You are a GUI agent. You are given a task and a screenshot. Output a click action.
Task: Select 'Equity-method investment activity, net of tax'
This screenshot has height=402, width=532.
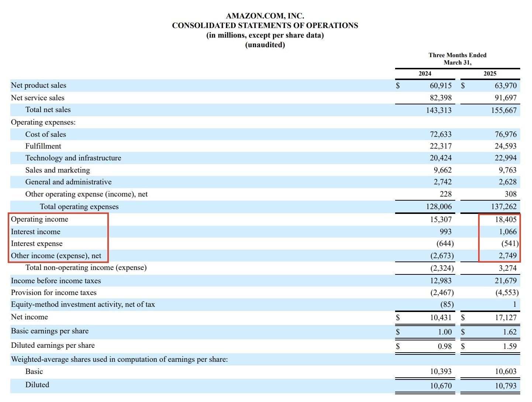83,304
